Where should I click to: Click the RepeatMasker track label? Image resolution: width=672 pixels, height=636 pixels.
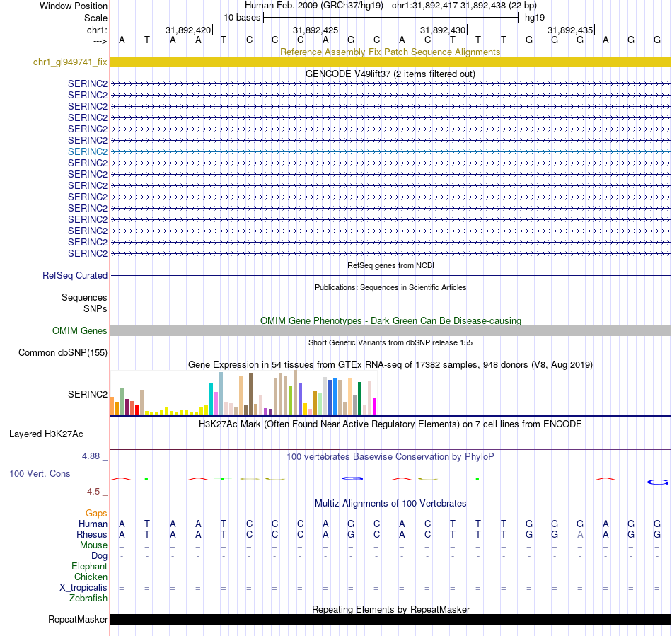pyautogui.click(x=78, y=619)
